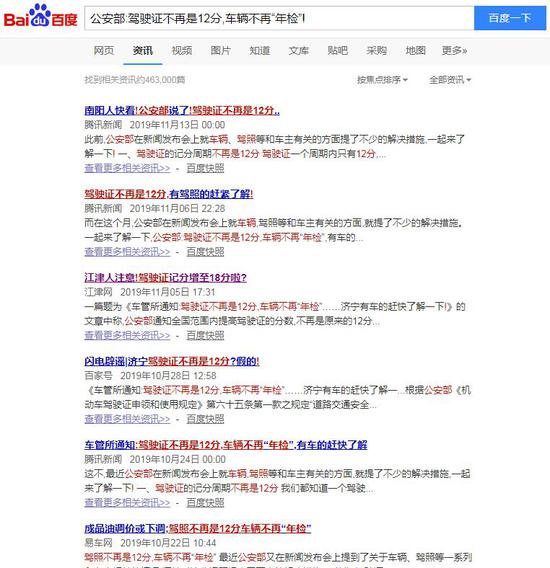
Task: Click the search query input field
Action: [x=279, y=18]
